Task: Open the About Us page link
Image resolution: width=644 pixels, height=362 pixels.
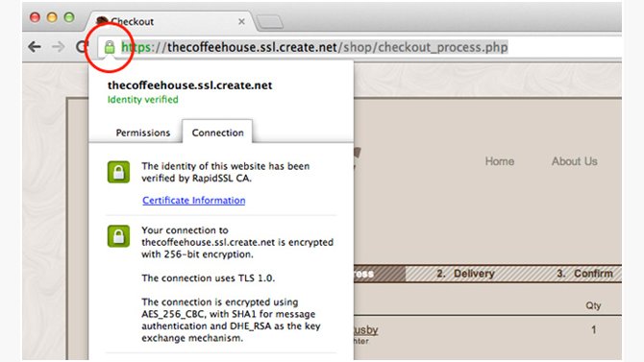Action: [x=574, y=161]
